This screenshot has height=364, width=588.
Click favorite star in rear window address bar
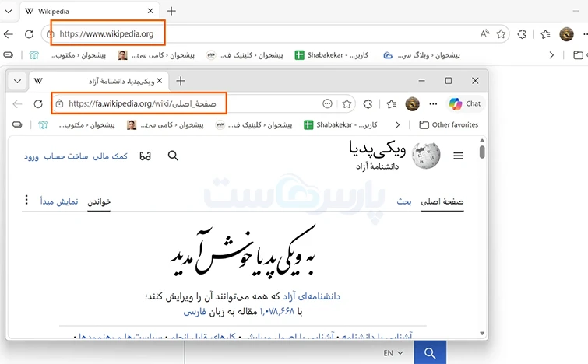pos(501,34)
